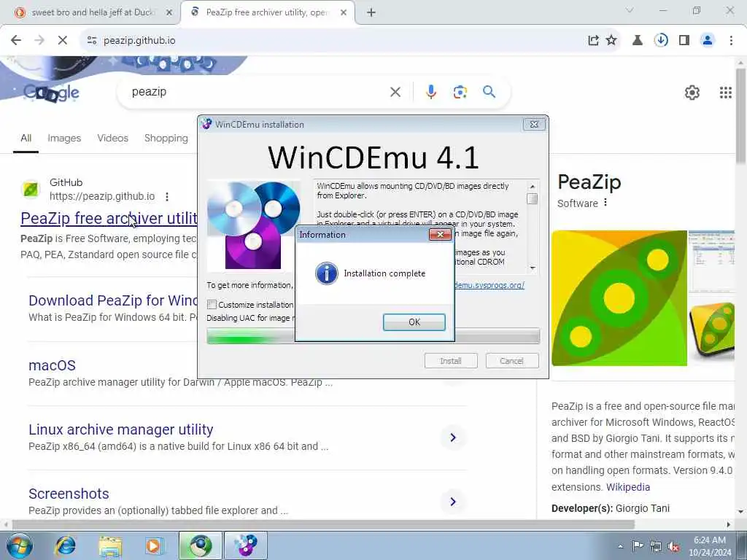
Task: Click the large PeaZip logo image
Action: coord(619,298)
